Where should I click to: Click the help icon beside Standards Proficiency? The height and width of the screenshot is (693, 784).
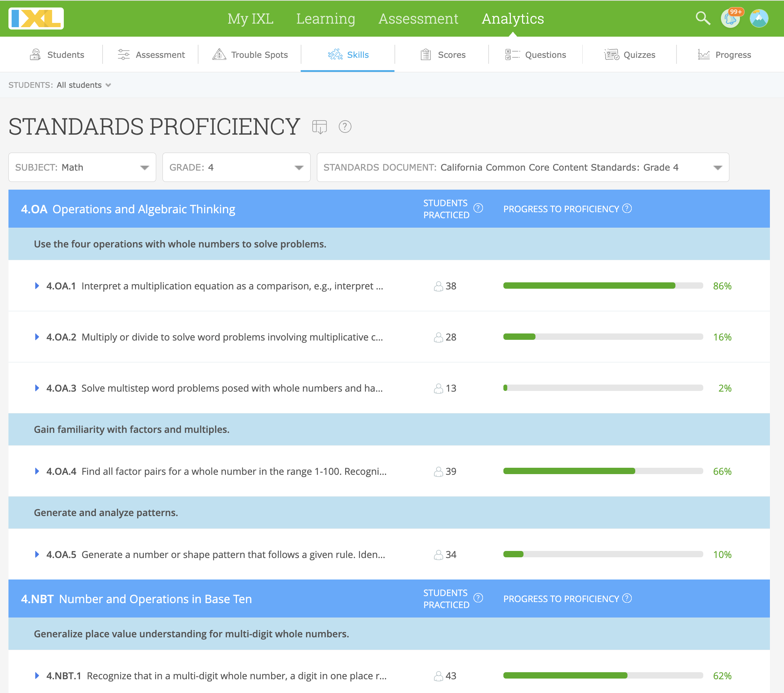click(x=345, y=127)
